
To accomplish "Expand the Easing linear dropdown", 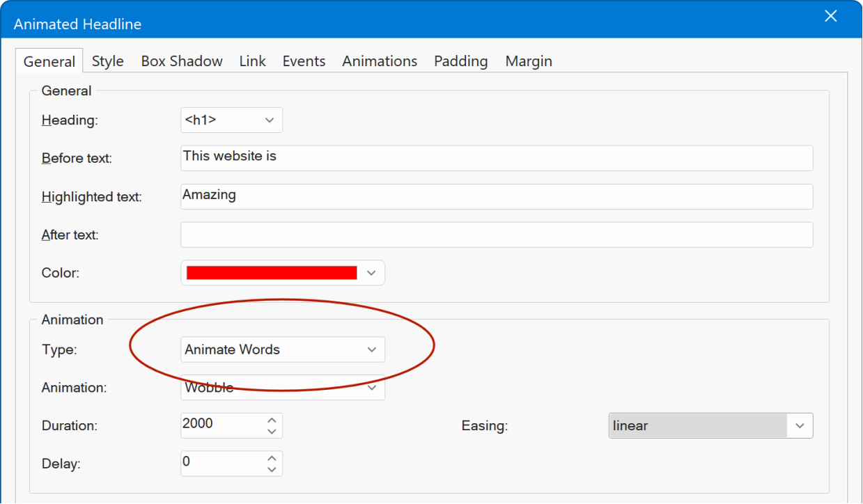I will tap(800, 426).
